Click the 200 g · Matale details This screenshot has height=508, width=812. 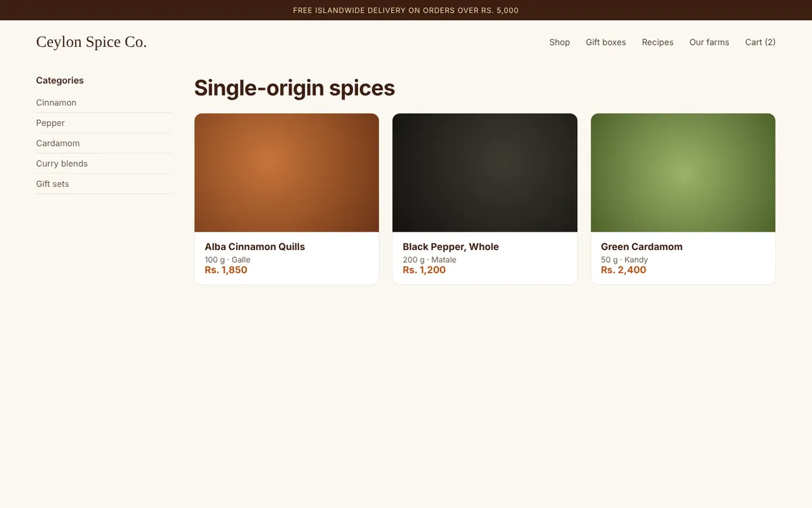[430, 259]
